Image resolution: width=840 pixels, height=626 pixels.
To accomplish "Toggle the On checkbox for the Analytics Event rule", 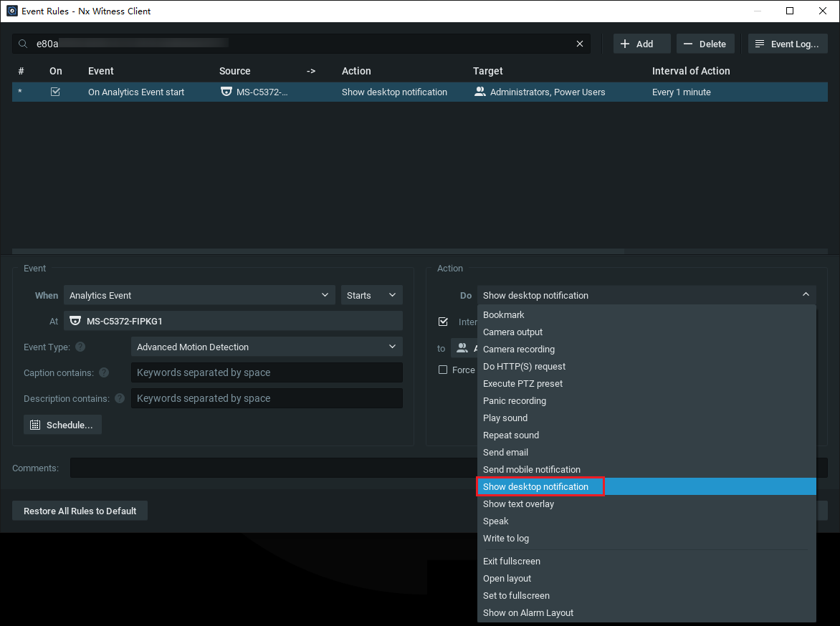I will click(x=55, y=92).
